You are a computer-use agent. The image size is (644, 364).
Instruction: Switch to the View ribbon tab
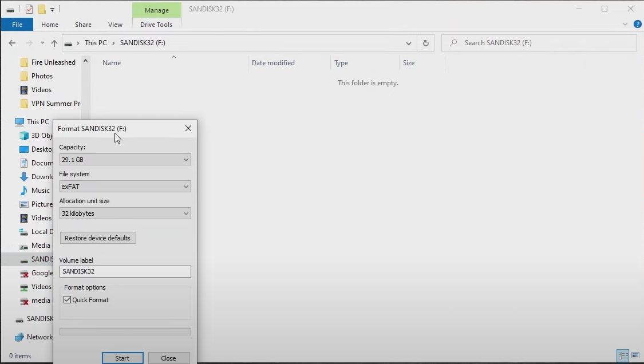tap(115, 25)
